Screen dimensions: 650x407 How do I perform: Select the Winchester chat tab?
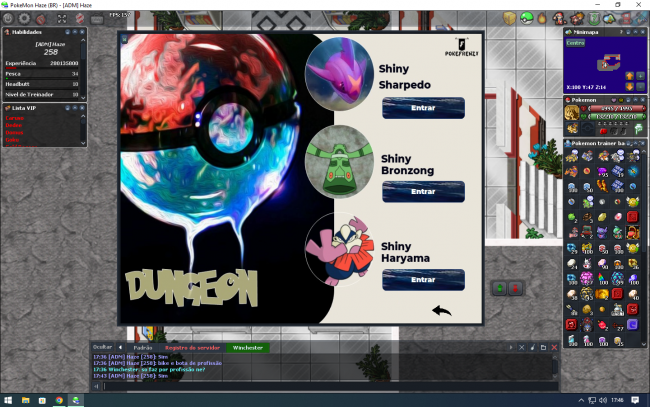click(x=248, y=348)
